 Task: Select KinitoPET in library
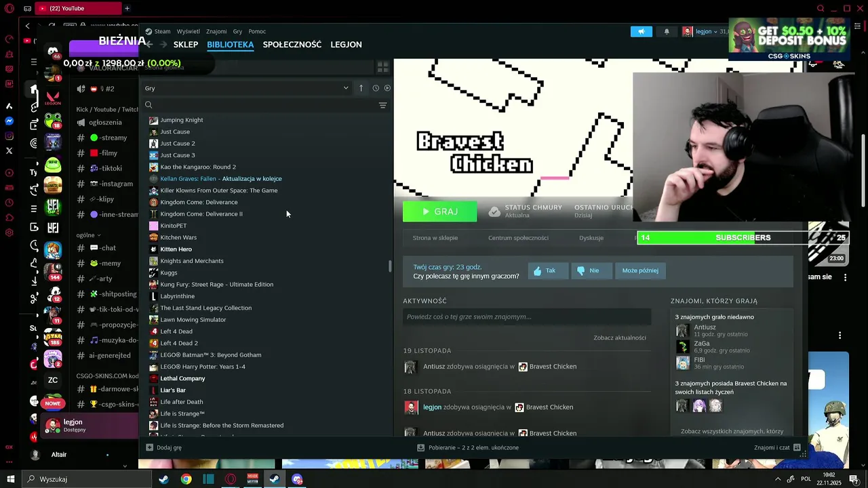tap(173, 226)
